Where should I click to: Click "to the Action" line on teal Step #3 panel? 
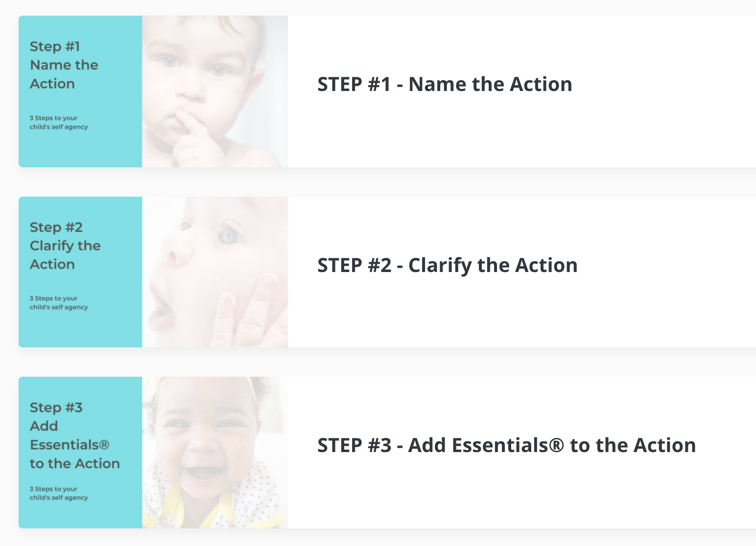click(74, 463)
